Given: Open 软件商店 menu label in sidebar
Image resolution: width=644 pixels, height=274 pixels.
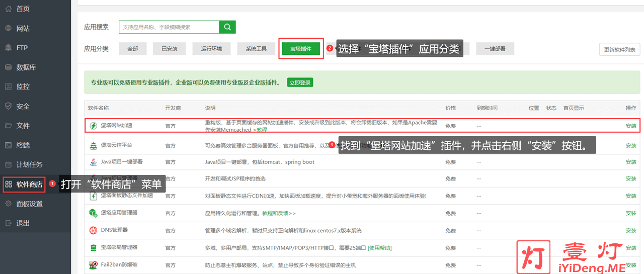Looking at the screenshot, I should [30, 185].
